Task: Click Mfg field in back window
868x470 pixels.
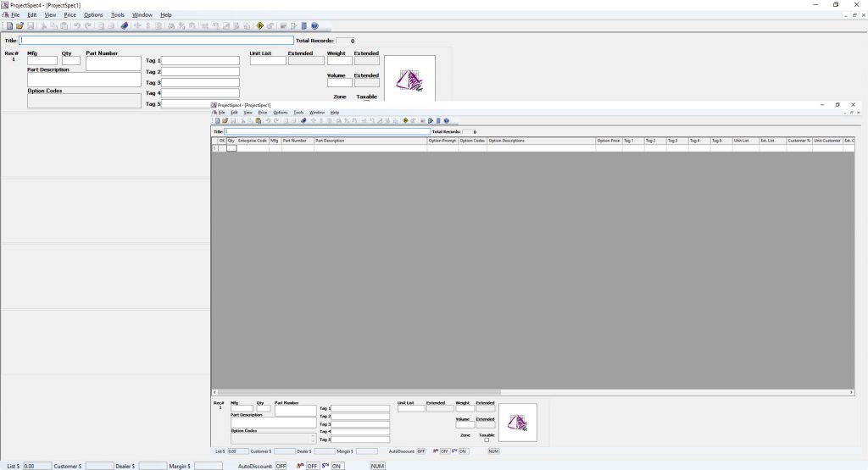Action: [42, 61]
